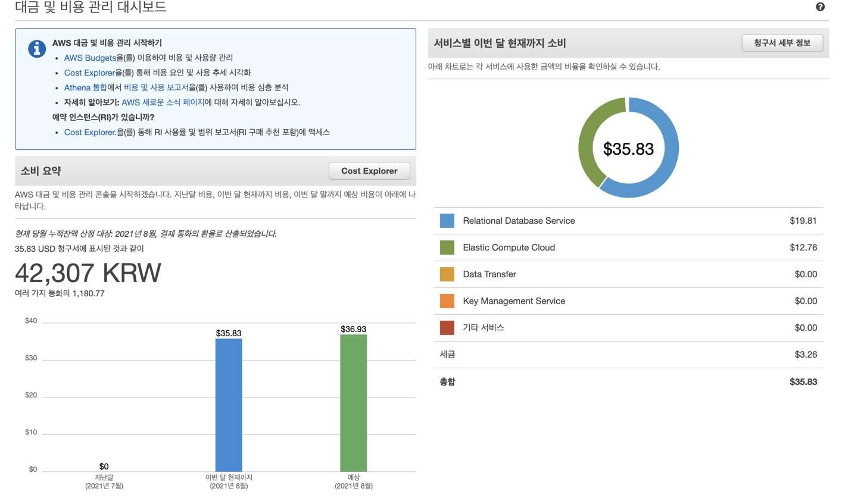
Task: Click the red 기타 서비스 swatch
Action: 447,328
